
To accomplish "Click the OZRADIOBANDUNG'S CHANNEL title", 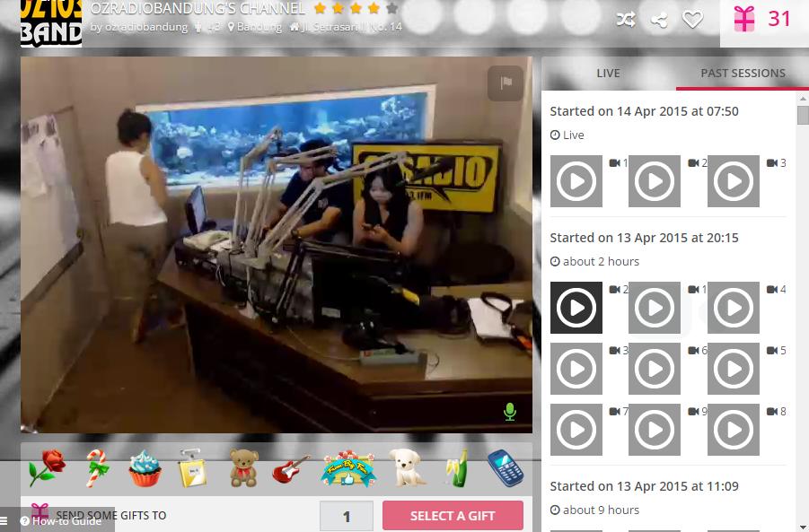I will click(x=198, y=8).
